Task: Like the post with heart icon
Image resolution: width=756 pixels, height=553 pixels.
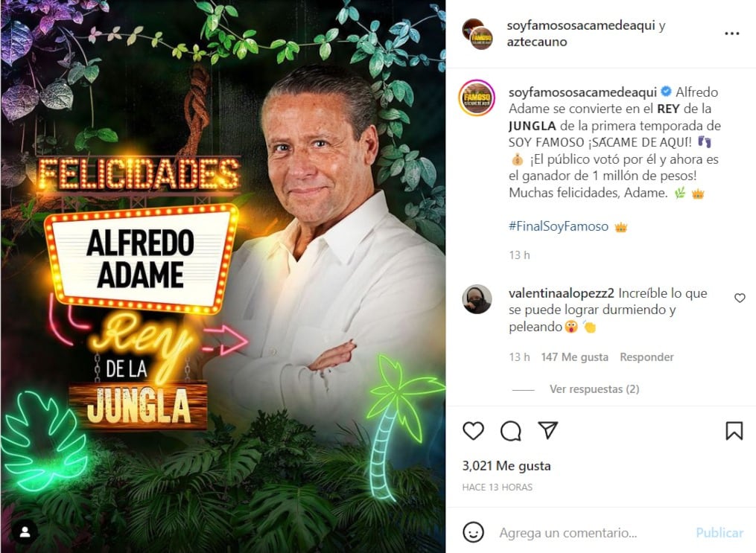Action: tap(473, 430)
